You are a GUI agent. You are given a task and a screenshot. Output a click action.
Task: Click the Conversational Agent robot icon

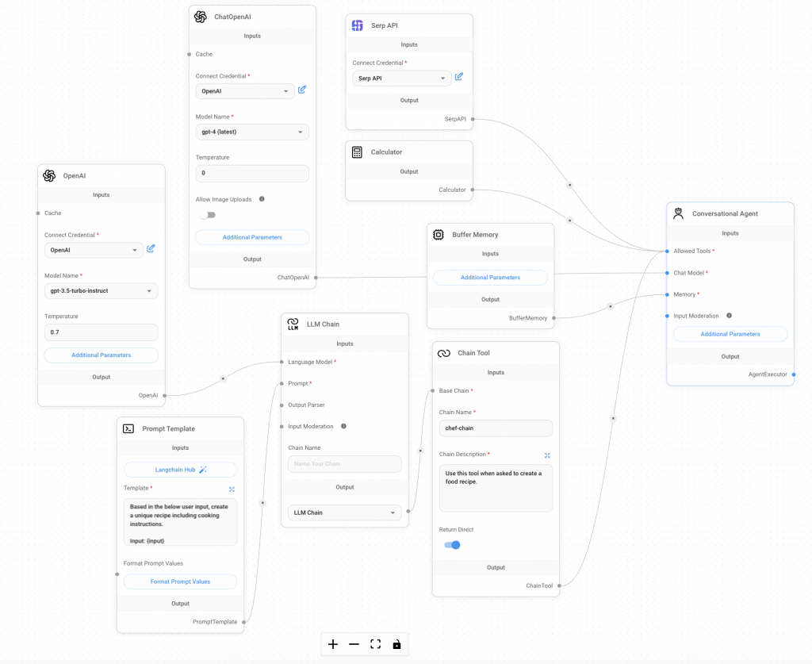tap(678, 213)
